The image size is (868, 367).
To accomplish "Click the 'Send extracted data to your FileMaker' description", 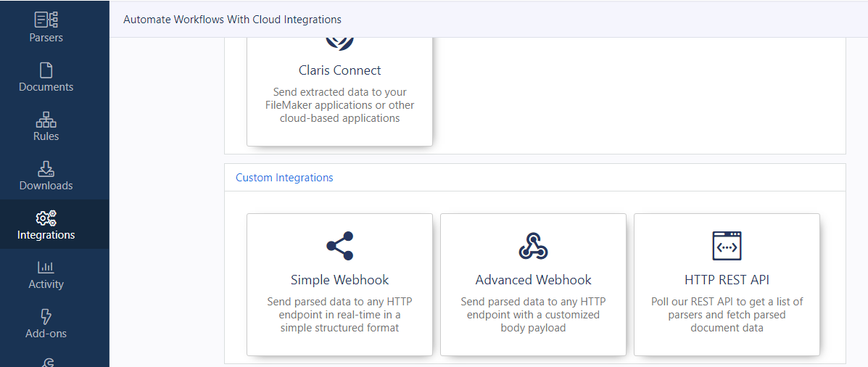I will point(340,105).
